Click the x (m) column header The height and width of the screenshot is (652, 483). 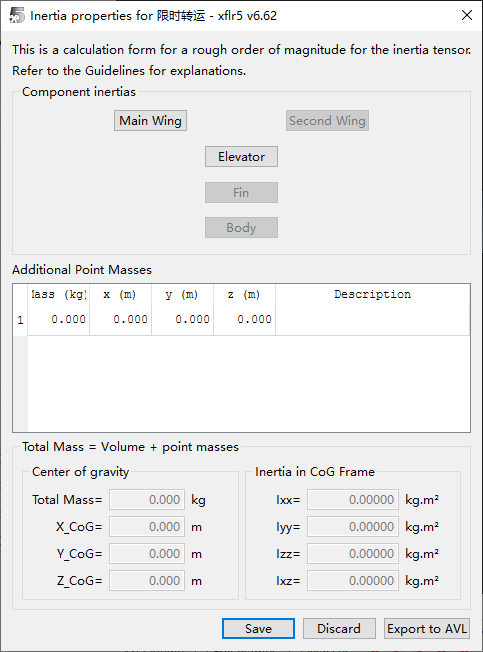(121, 295)
